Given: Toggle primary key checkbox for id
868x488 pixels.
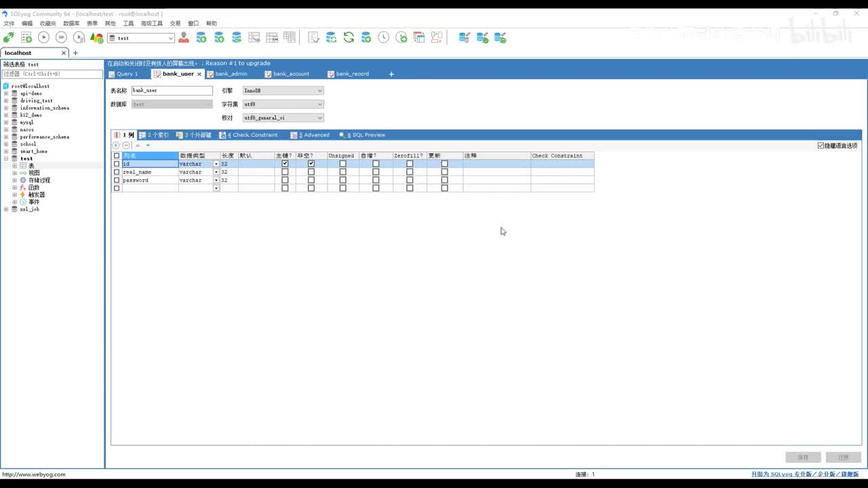Looking at the screenshot, I should [x=285, y=164].
